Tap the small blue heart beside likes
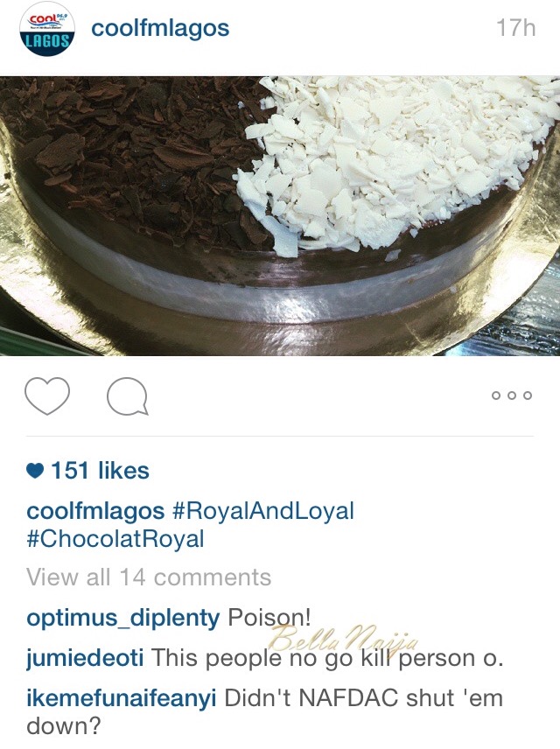 (35, 471)
